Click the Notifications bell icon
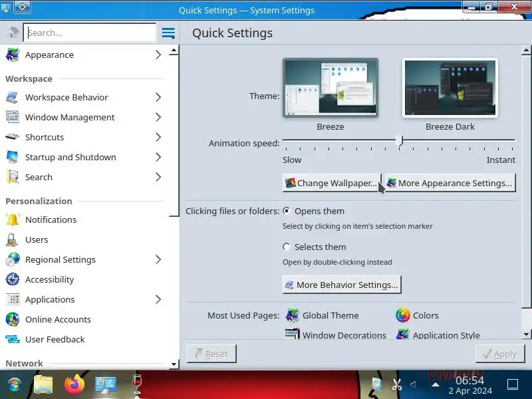532x399 pixels. (13, 219)
